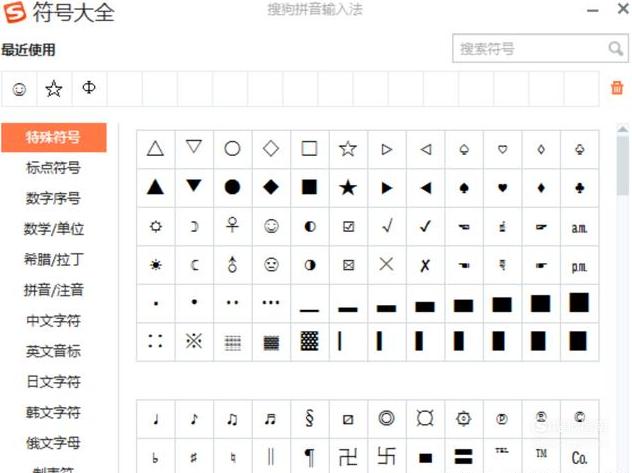Click the 搜索符号 search field

tap(528, 49)
